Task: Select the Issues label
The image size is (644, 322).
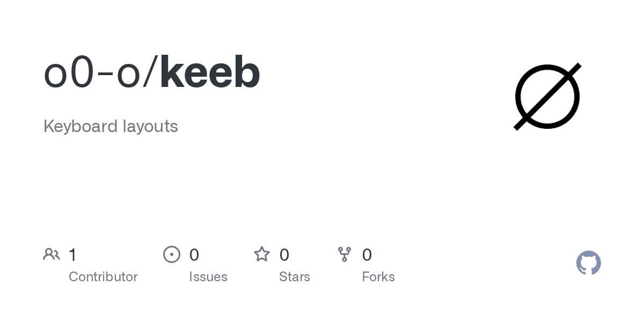Action: point(208,277)
